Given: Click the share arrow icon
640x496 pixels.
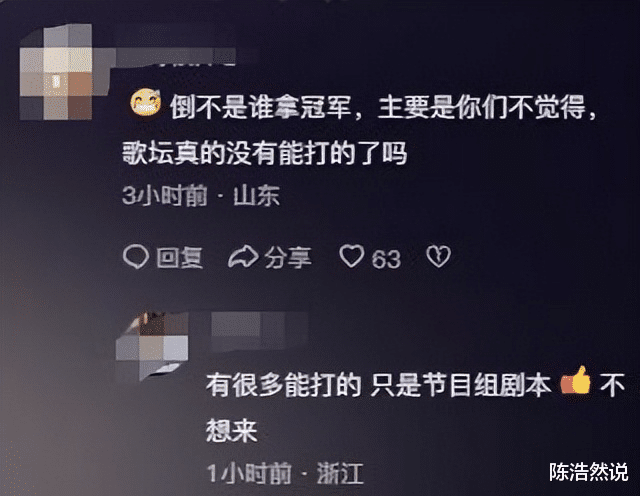Looking at the screenshot, I should pos(243,258).
